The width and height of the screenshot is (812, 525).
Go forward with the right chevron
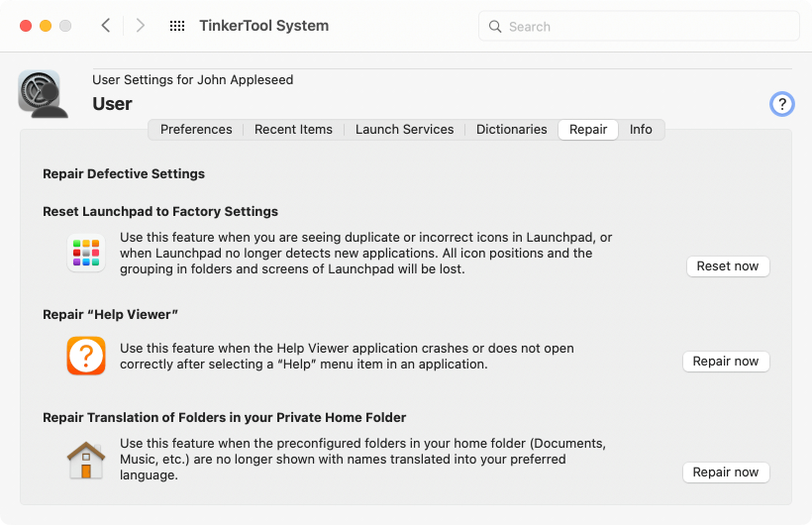click(x=141, y=26)
